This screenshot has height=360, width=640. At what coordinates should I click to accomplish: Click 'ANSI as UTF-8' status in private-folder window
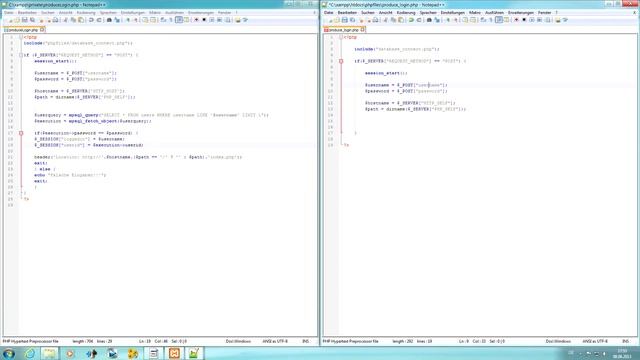(x=275, y=341)
